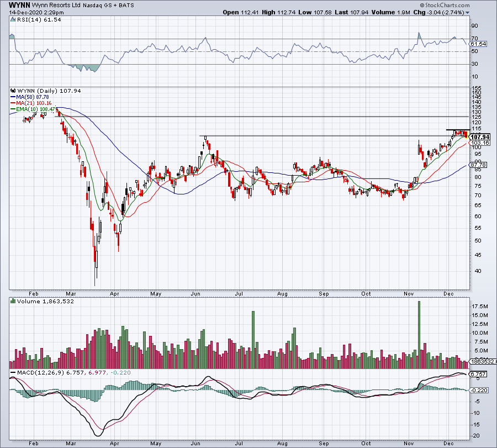Click the Nasdaq GS + BATS exchange text

point(108,6)
